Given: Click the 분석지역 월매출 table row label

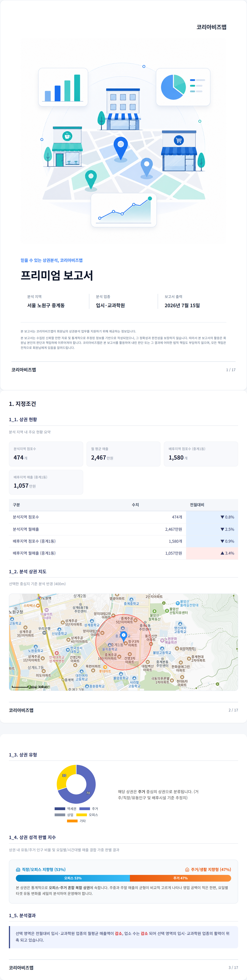Looking at the screenshot, I should (26, 529).
